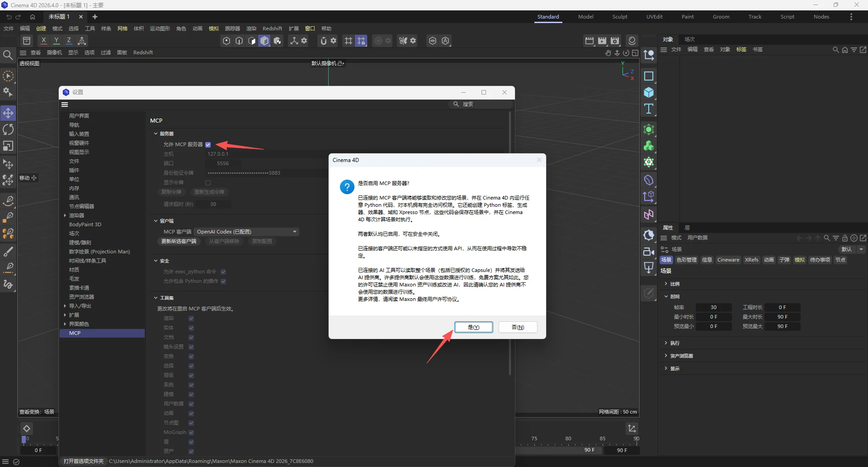The image size is (868, 467).
Task: Toggle the 显示令牌 checkbox
Action: [208, 183]
